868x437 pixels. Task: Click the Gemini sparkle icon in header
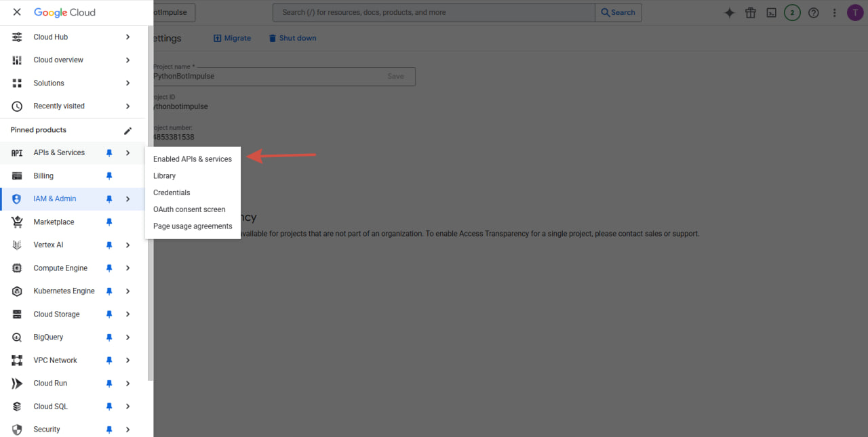pyautogui.click(x=730, y=13)
